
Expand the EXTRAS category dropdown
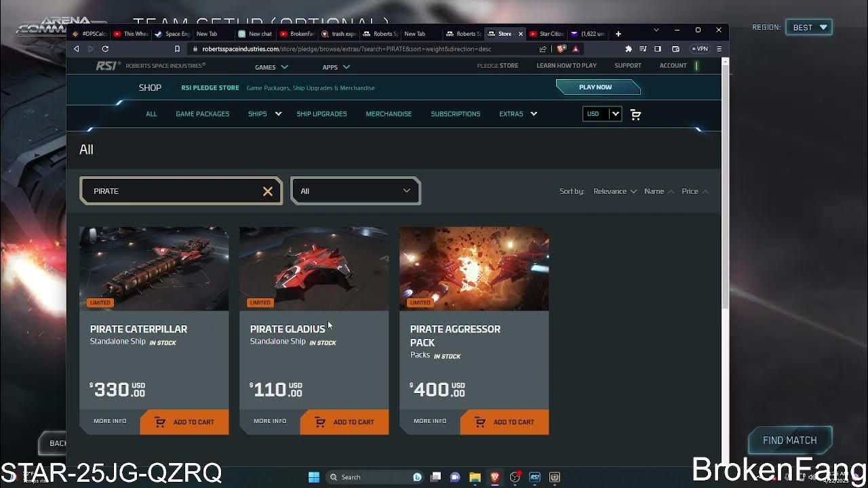point(518,114)
